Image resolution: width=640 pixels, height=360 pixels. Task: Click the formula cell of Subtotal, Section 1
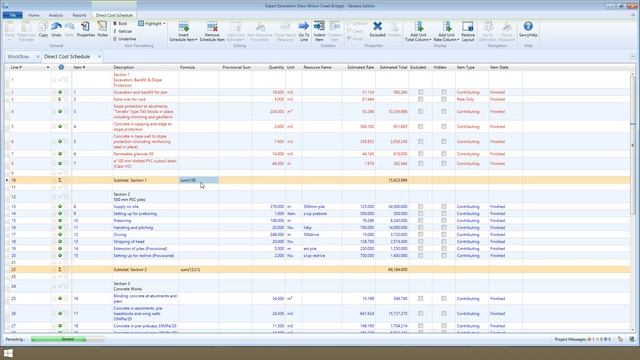pyautogui.click(x=199, y=180)
